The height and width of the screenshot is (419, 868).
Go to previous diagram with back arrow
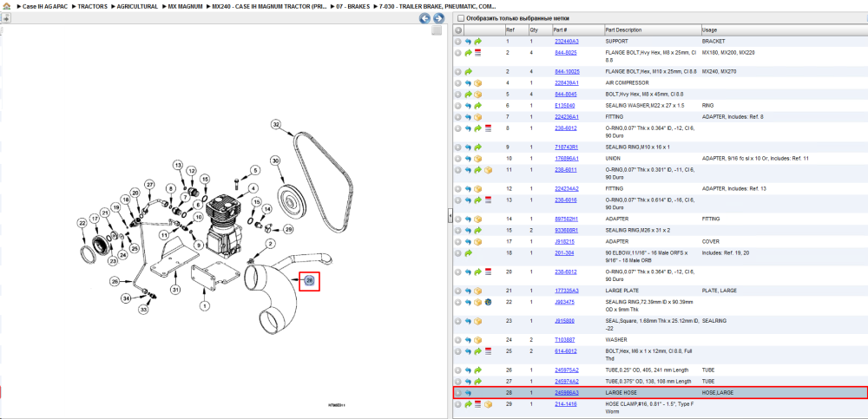pyautogui.click(x=424, y=18)
